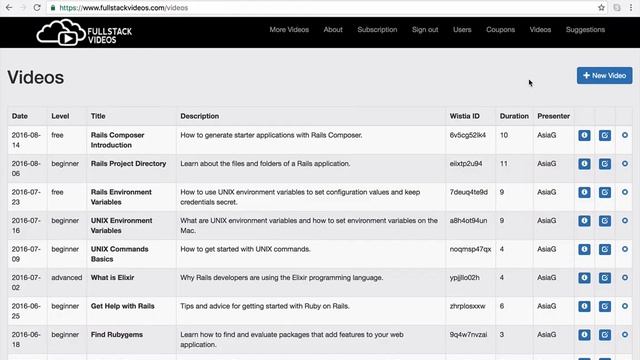The width and height of the screenshot is (640, 360).
Task: Click the Elixir programming language description
Action: tap(282, 278)
